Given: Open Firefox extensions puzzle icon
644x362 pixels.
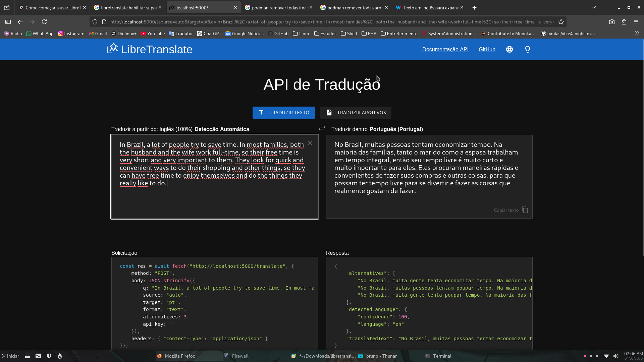Looking at the screenshot, I should tap(624, 22).
